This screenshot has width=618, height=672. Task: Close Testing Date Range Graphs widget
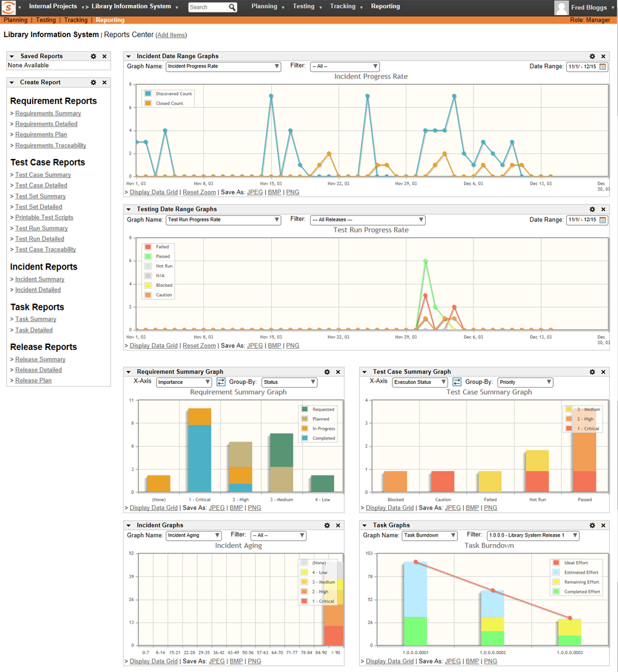click(x=603, y=209)
